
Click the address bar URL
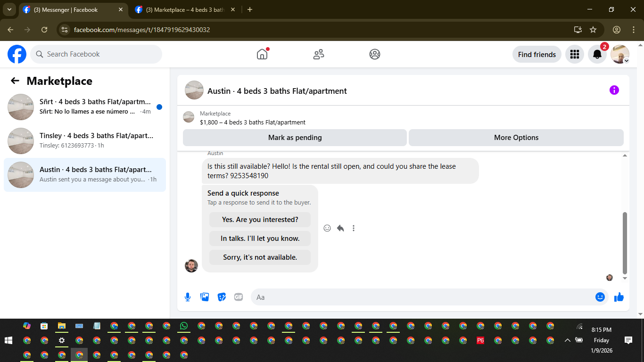[x=142, y=30]
